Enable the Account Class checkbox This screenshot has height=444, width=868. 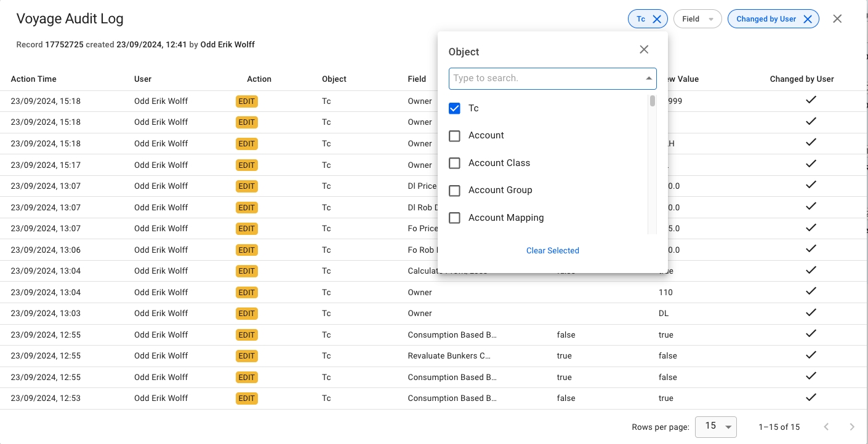pyautogui.click(x=454, y=163)
